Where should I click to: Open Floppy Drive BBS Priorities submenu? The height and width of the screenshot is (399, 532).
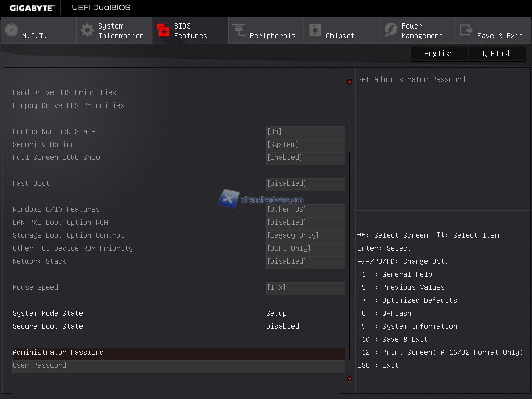pos(69,105)
